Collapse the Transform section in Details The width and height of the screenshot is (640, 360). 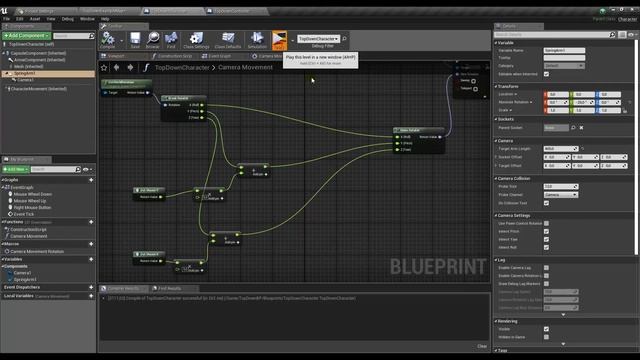pyautogui.click(x=496, y=87)
